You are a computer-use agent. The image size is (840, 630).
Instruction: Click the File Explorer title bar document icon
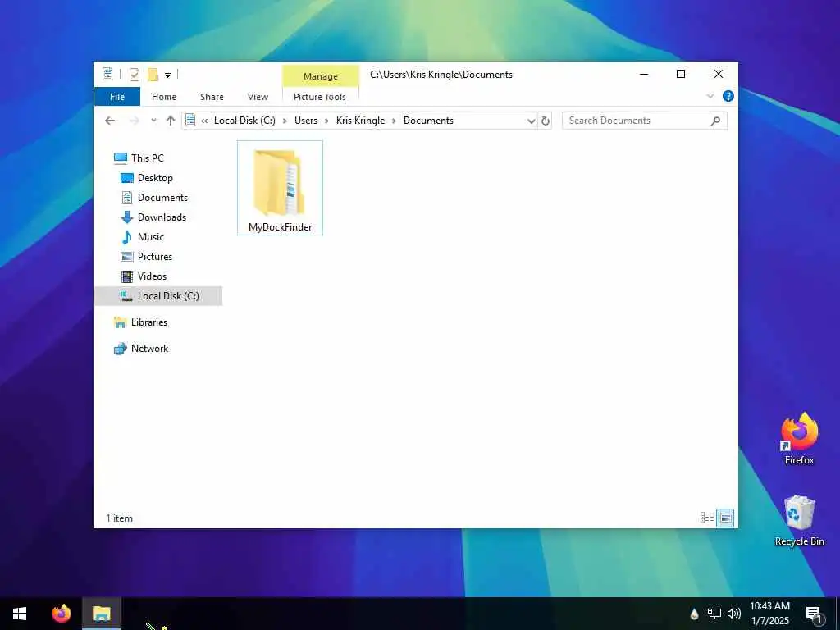pyautogui.click(x=107, y=74)
